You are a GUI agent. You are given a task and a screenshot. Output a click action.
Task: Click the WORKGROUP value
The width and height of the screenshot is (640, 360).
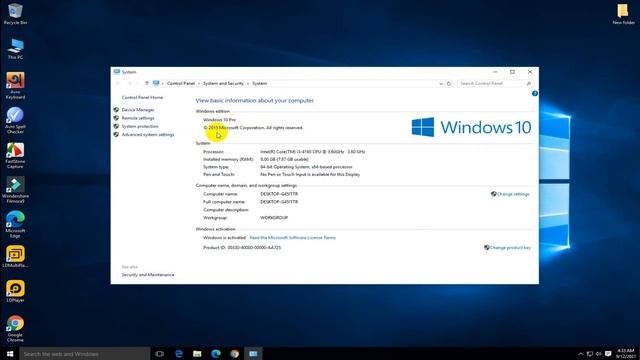(x=274, y=218)
